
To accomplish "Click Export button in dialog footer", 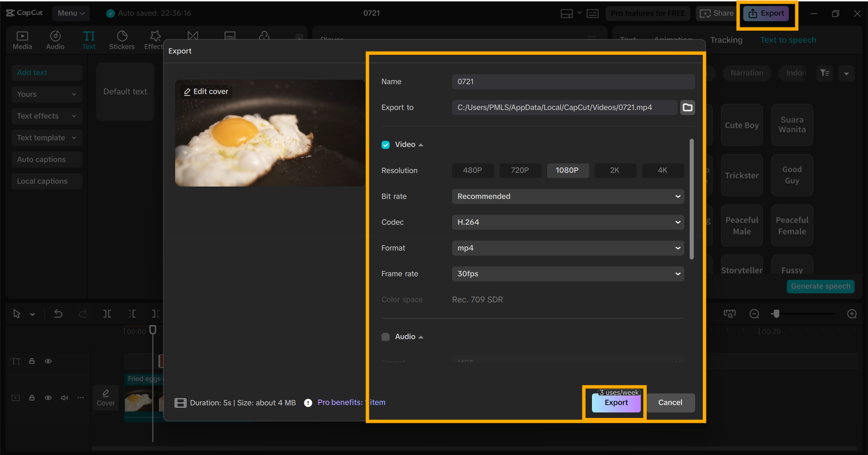I will pyautogui.click(x=616, y=402).
